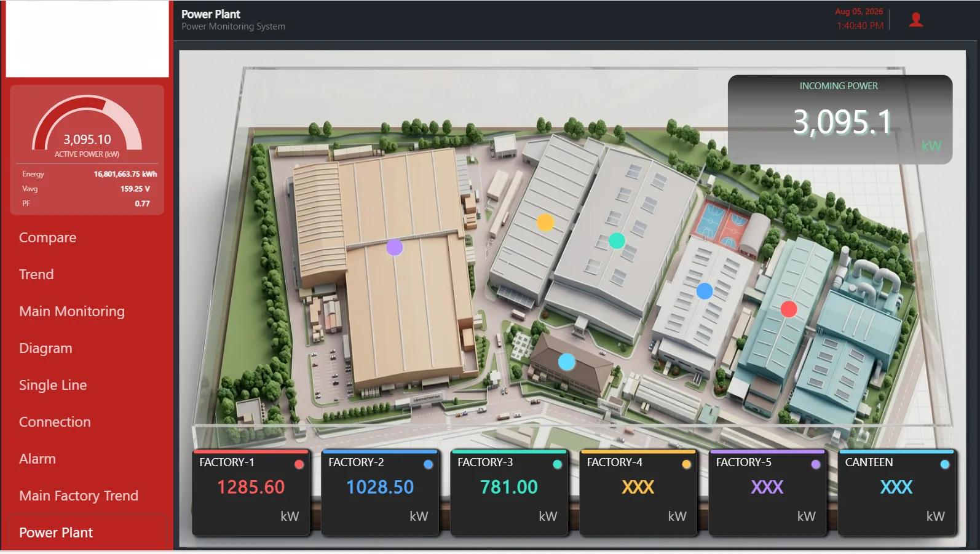Click the Power Monitoring System subtitle
This screenshot has width=980, height=554.
tap(233, 26)
